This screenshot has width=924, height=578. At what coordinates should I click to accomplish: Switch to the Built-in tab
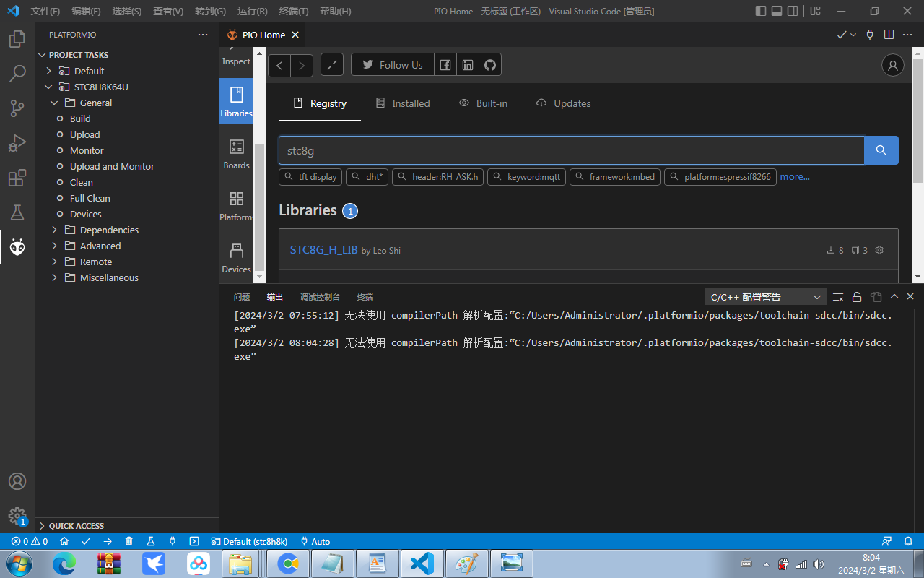484,103
